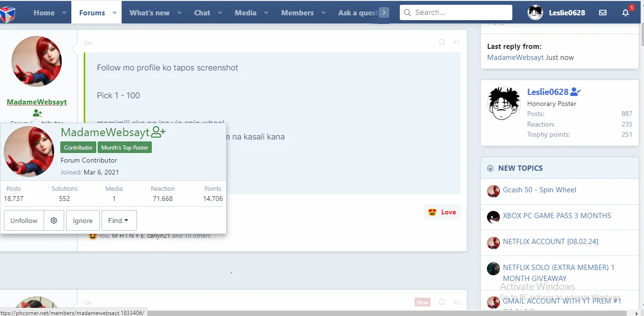The width and height of the screenshot is (644, 316).
Task: Click the Ignore button
Action: [x=83, y=221]
